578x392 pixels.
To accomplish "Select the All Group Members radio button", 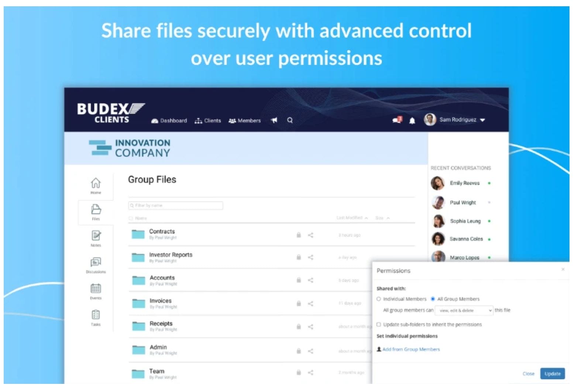I will coord(433,299).
